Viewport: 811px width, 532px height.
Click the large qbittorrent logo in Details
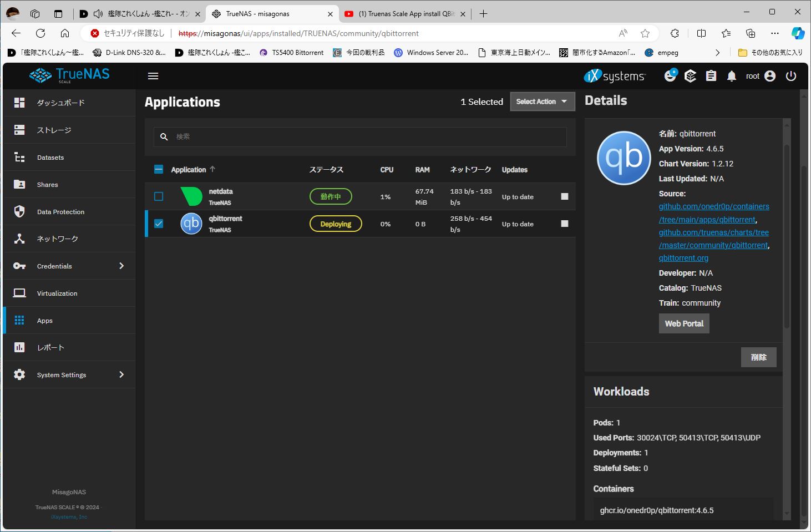pyautogui.click(x=624, y=158)
